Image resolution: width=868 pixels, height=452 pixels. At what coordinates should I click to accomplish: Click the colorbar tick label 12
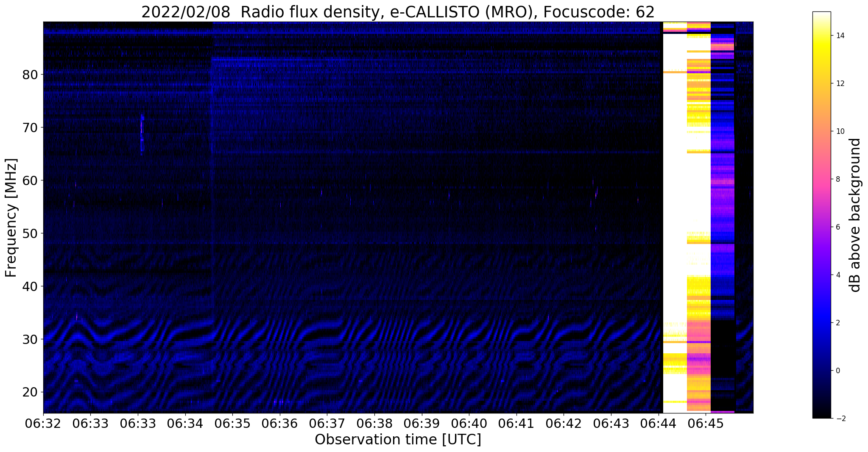[840, 83]
